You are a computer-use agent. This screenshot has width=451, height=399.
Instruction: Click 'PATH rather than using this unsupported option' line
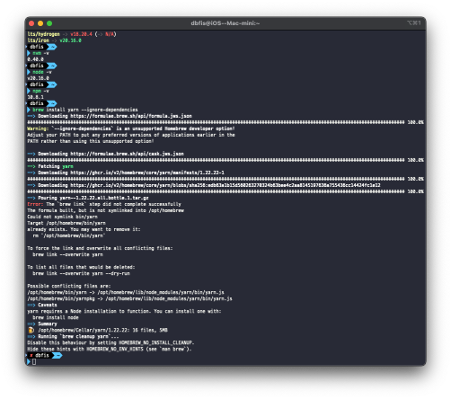pos(91,141)
